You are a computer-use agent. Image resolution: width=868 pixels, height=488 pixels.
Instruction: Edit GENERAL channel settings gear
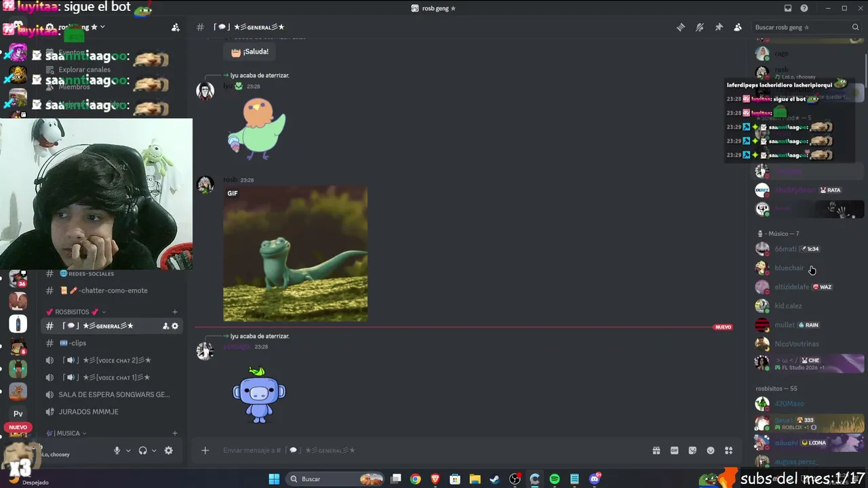(175, 326)
